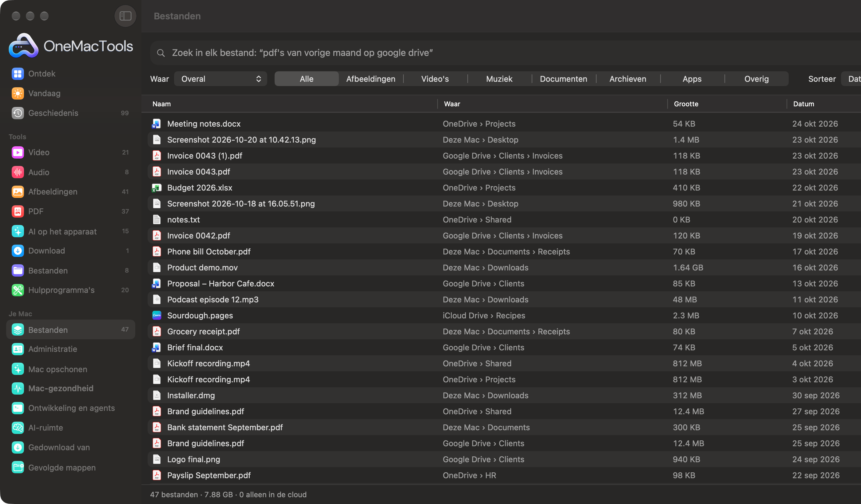Filter by Video's tab
861x504 pixels.
pyautogui.click(x=435, y=79)
